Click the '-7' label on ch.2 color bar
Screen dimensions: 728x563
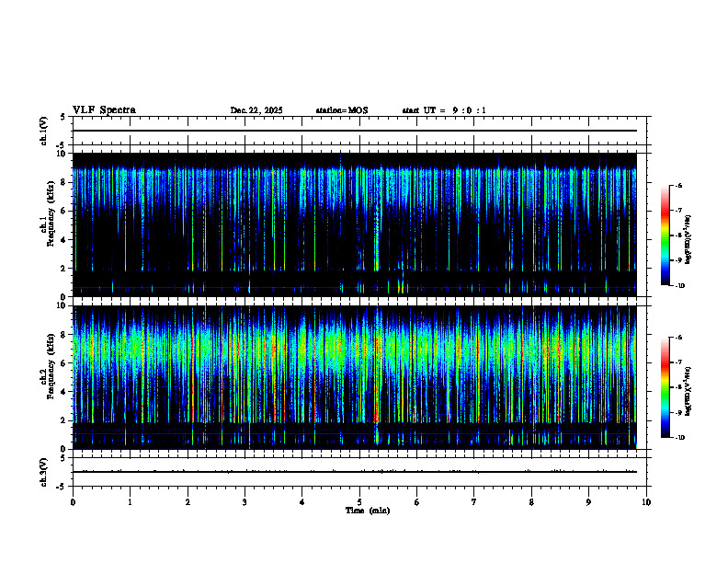point(678,362)
